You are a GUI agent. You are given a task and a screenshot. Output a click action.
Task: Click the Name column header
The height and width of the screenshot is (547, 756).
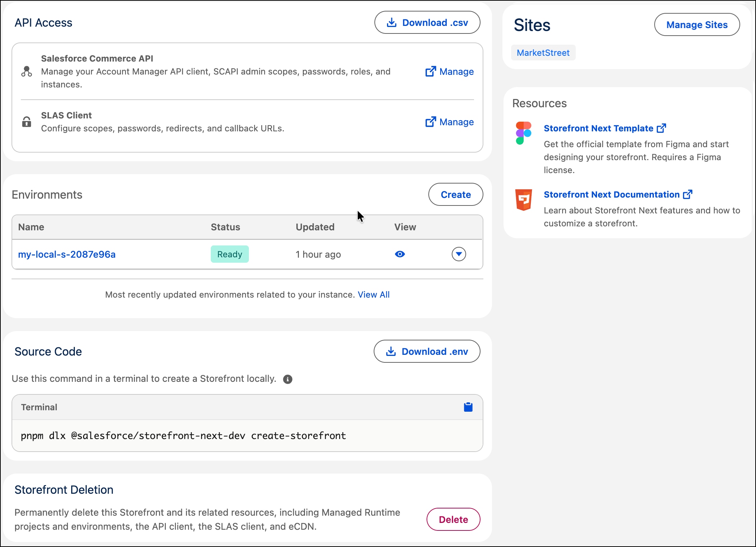tap(31, 227)
